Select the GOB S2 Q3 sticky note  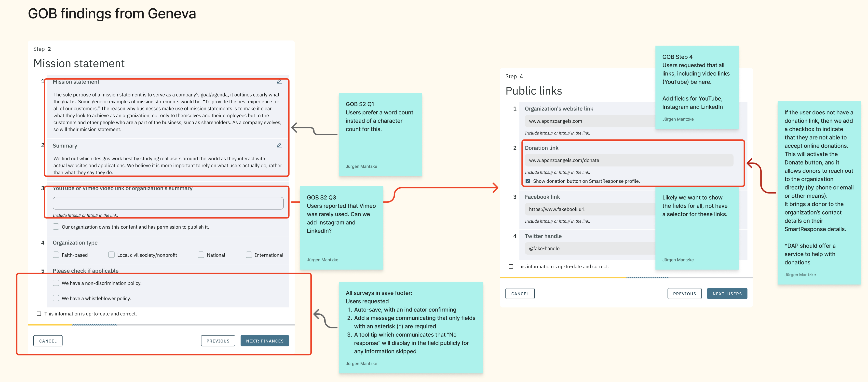click(x=341, y=228)
